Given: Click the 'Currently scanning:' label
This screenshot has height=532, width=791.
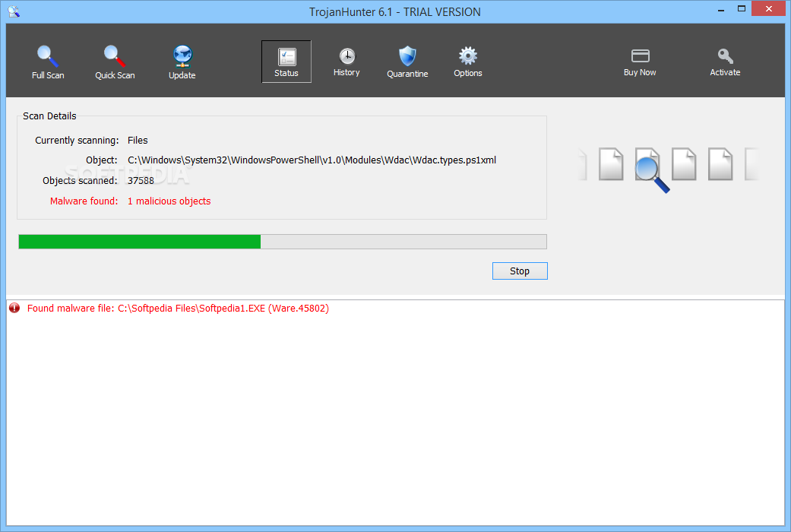Looking at the screenshot, I should 77,141.
